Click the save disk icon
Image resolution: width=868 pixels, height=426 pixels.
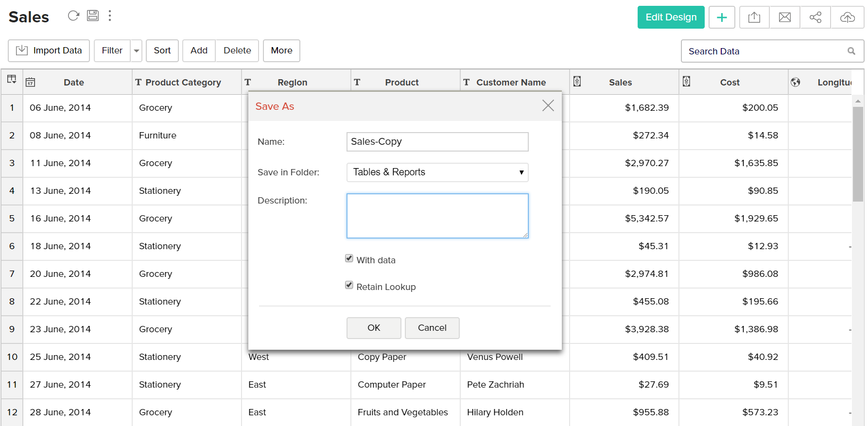coord(93,16)
